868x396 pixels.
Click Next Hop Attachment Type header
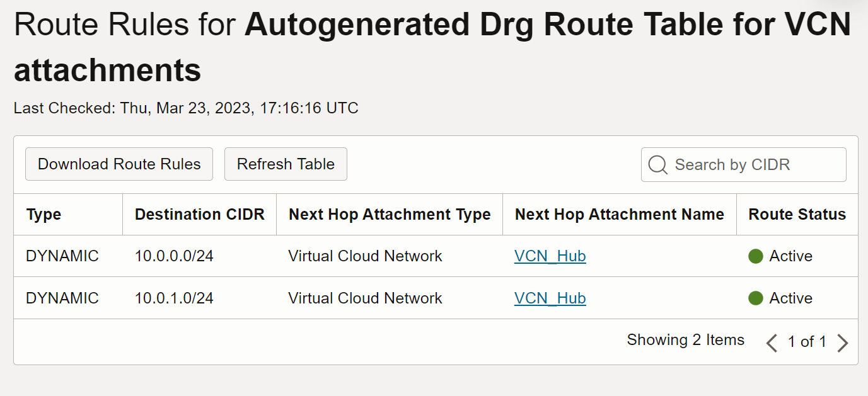[390, 215]
